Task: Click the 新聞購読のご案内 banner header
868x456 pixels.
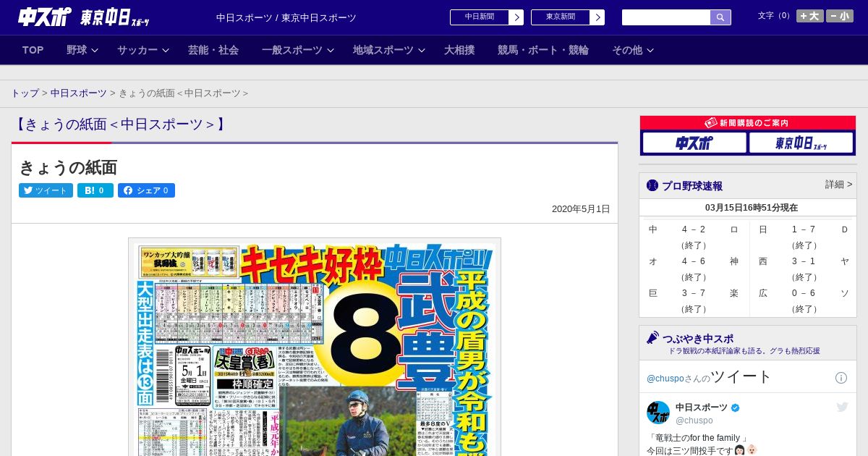Action: [x=748, y=123]
